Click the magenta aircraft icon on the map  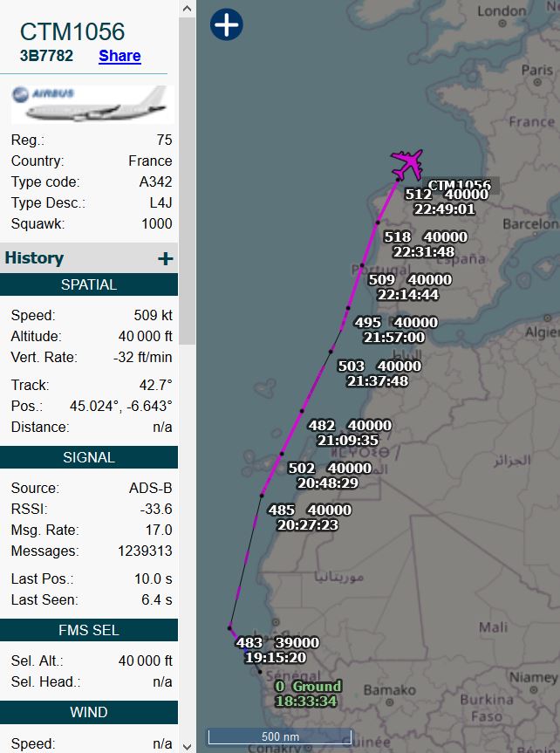407,164
